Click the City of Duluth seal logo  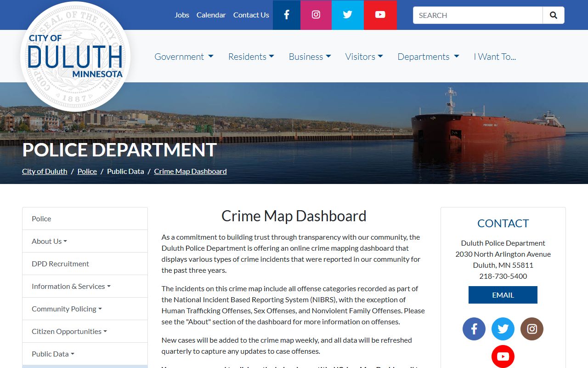75,57
